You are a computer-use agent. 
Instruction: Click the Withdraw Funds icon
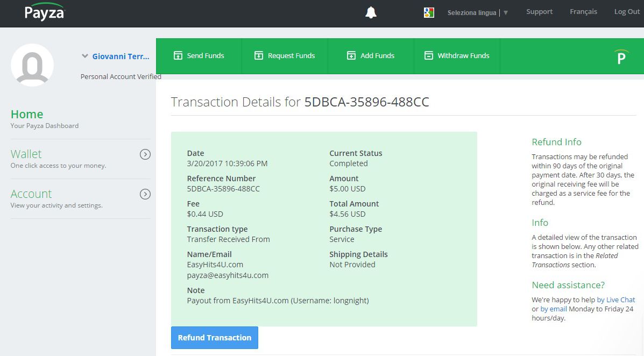click(x=428, y=55)
